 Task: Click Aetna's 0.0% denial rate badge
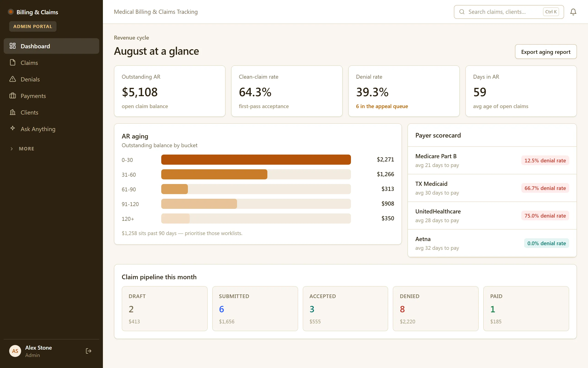(546, 243)
